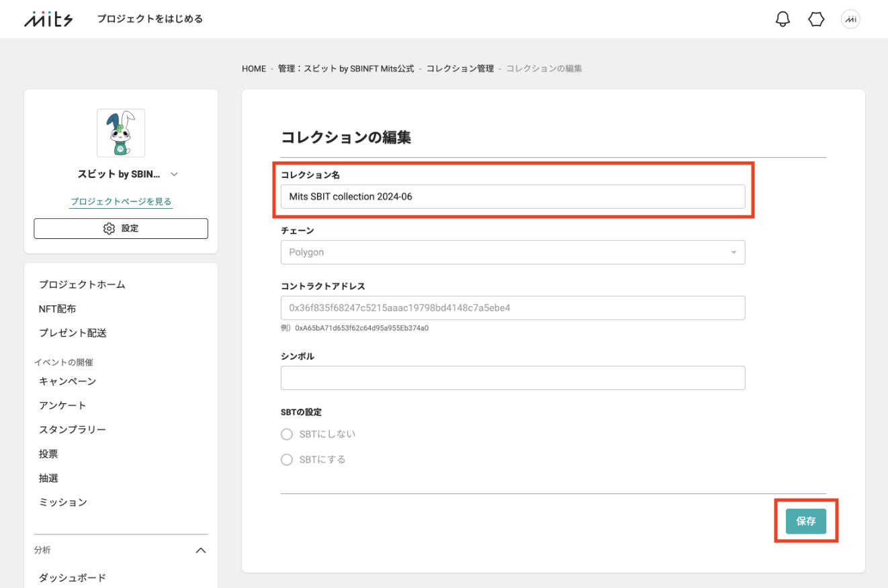
Task: Select アンケート in sidebar
Action: click(x=62, y=405)
